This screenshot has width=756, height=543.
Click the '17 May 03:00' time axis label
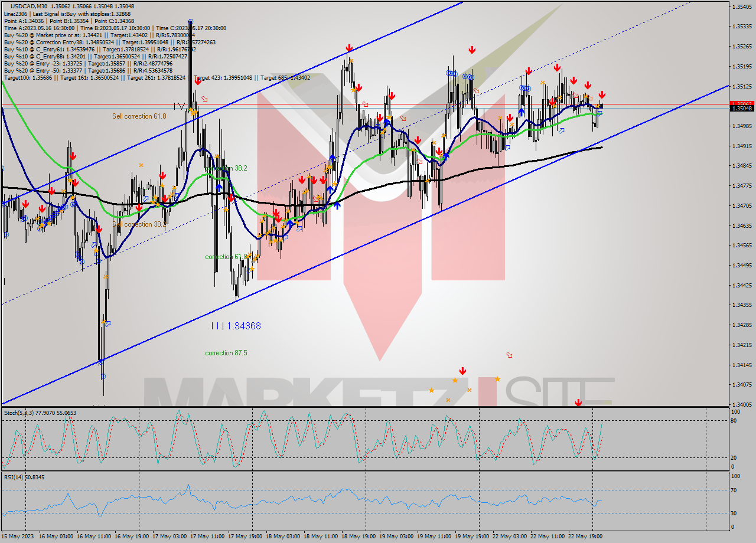pos(170,537)
